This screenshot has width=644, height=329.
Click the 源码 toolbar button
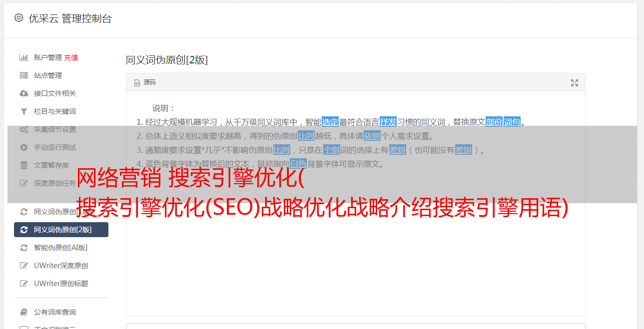pyautogui.click(x=145, y=83)
